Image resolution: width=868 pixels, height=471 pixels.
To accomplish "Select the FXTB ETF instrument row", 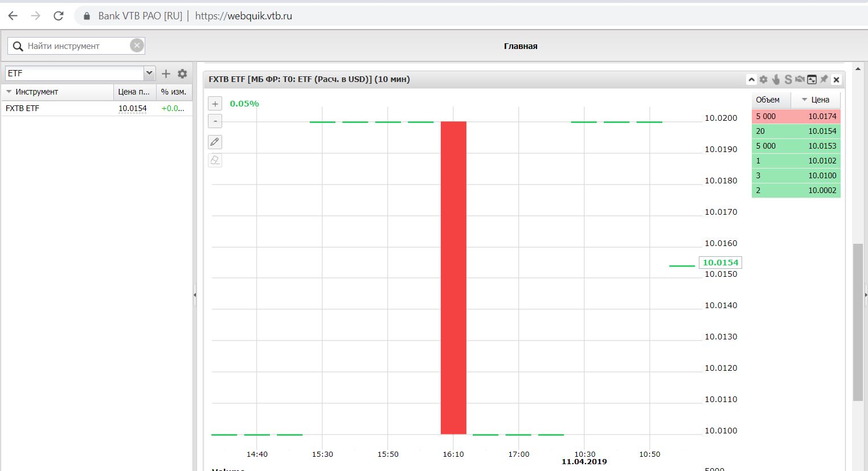I will point(97,108).
